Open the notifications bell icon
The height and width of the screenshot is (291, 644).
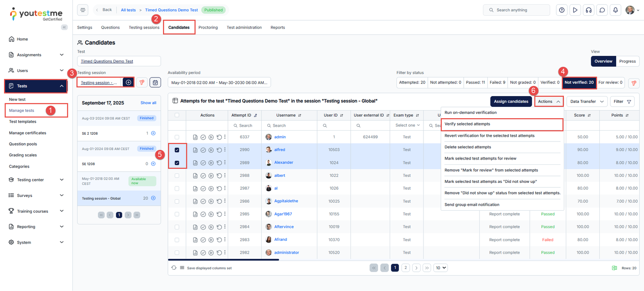pyautogui.click(x=615, y=10)
